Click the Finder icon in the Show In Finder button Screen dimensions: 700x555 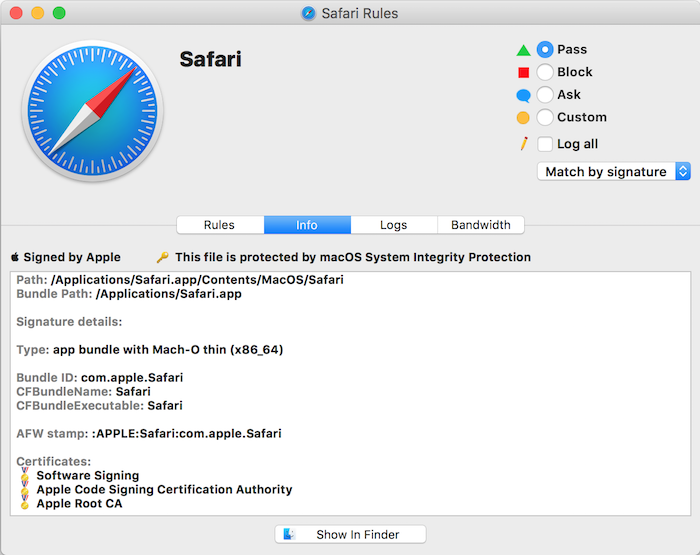pos(289,534)
